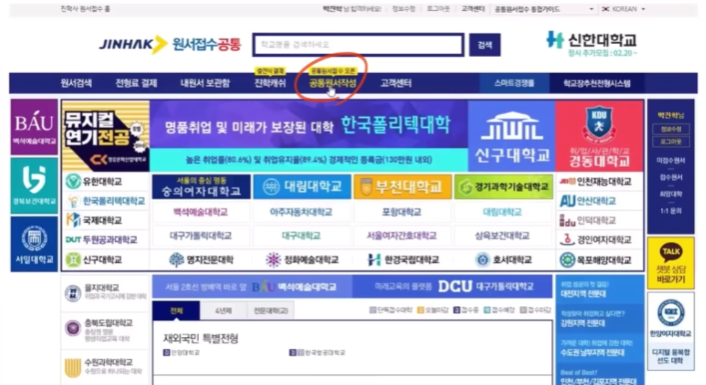706x385 pixels.
Task: Click the 1:1 문의 sidebar link
Action: click(x=671, y=211)
